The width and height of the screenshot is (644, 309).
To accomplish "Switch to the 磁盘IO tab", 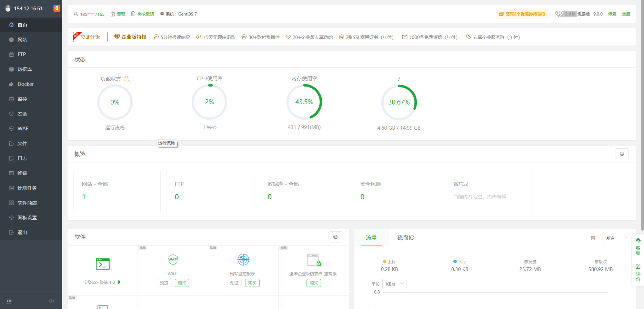I will pyautogui.click(x=406, y=238).
